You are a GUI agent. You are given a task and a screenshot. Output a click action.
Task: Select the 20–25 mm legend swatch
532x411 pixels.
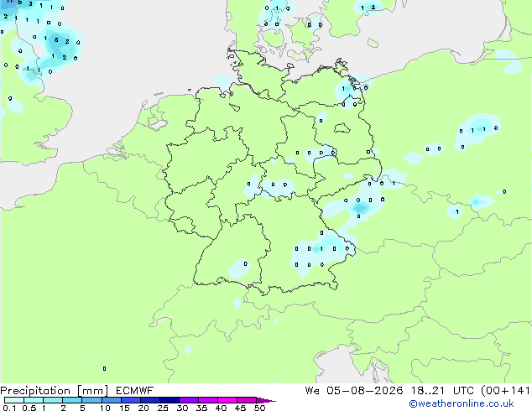[x=150, y=400]
